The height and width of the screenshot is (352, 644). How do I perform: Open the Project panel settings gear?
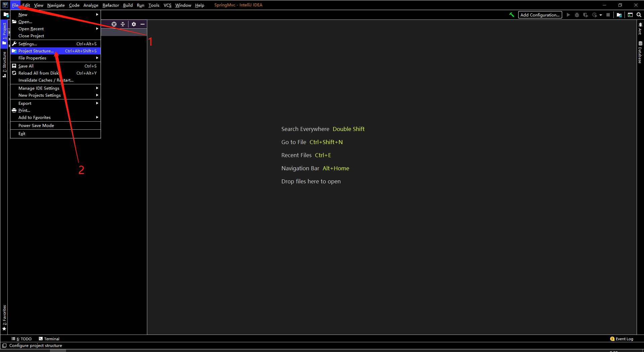point(134,24)
